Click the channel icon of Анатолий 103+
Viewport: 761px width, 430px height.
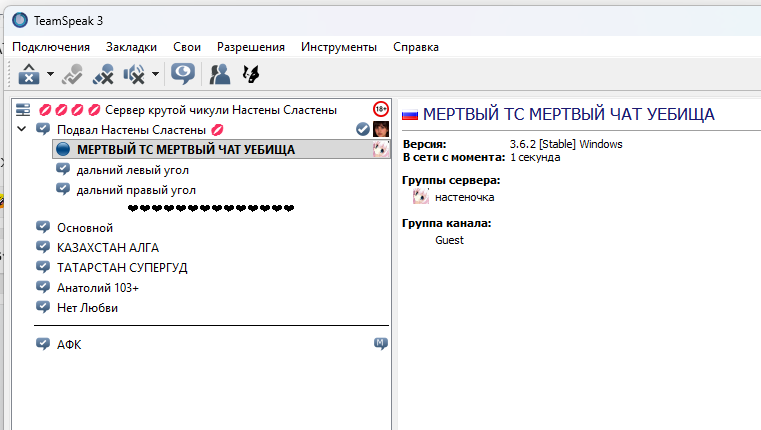click(43, 287)
